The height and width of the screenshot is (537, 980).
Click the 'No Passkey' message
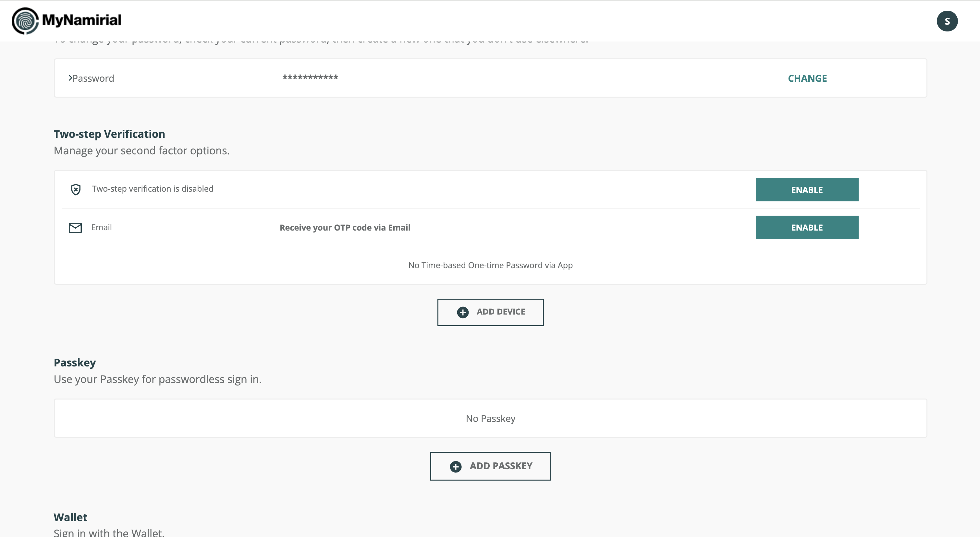pos(490,418)
